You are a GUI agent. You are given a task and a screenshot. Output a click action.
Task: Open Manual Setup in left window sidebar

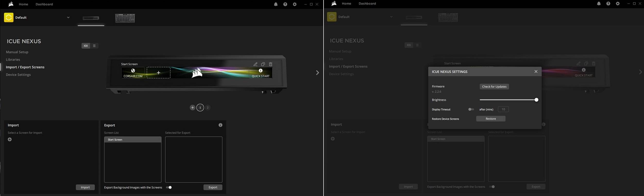point(17,52)
